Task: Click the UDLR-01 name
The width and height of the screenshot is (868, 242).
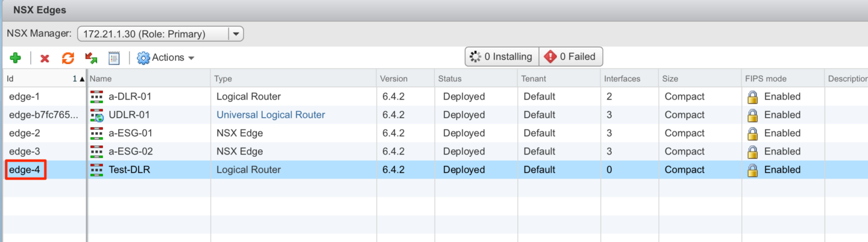Action: coord(129,115)
